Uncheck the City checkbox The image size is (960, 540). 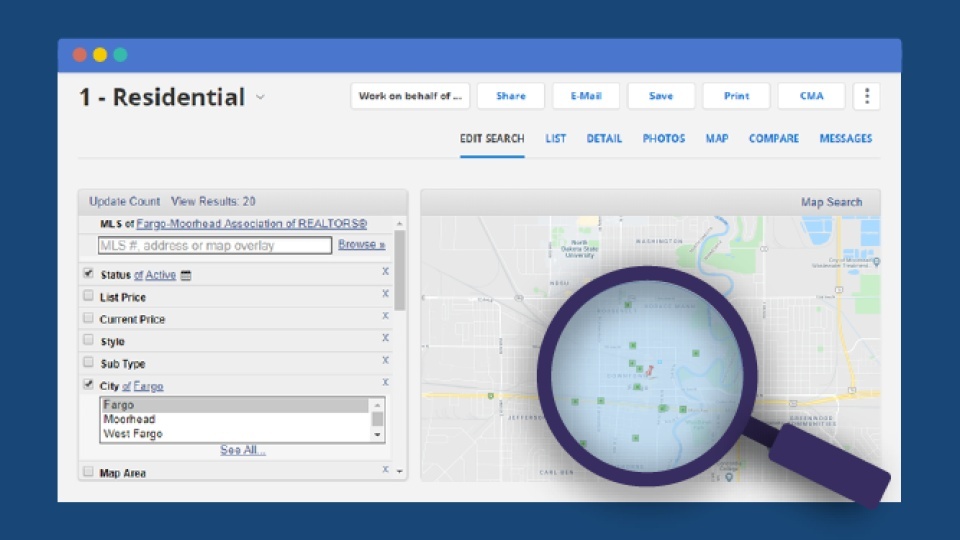[88, 384]
